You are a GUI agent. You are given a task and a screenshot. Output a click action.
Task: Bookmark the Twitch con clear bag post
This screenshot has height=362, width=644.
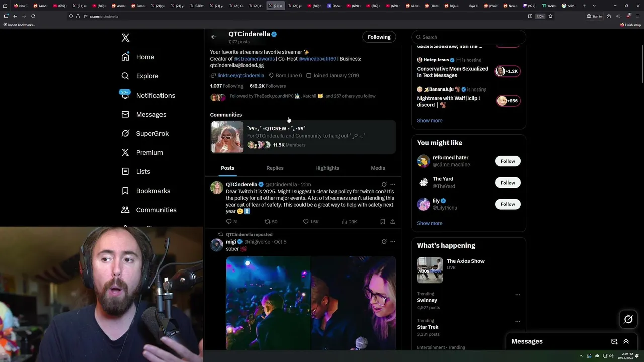pyautogui.click(x=383, y=221)
